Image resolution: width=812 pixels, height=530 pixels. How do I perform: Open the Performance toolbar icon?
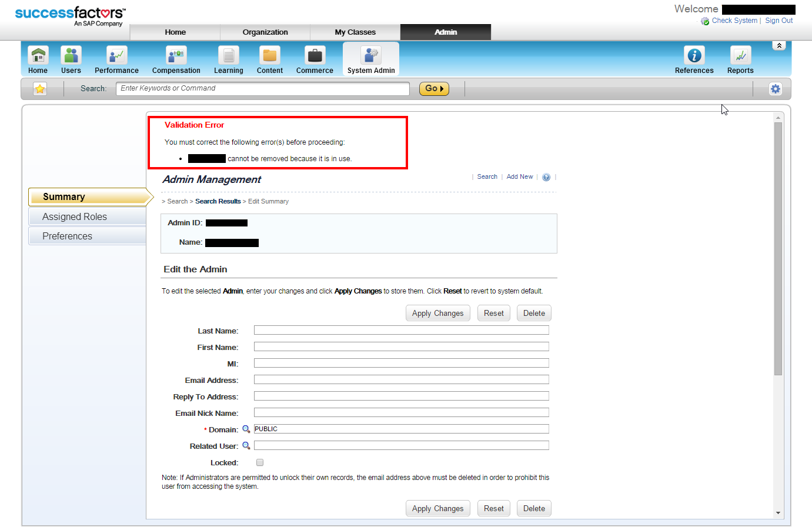pyautogui.click(x=116, y=55)
